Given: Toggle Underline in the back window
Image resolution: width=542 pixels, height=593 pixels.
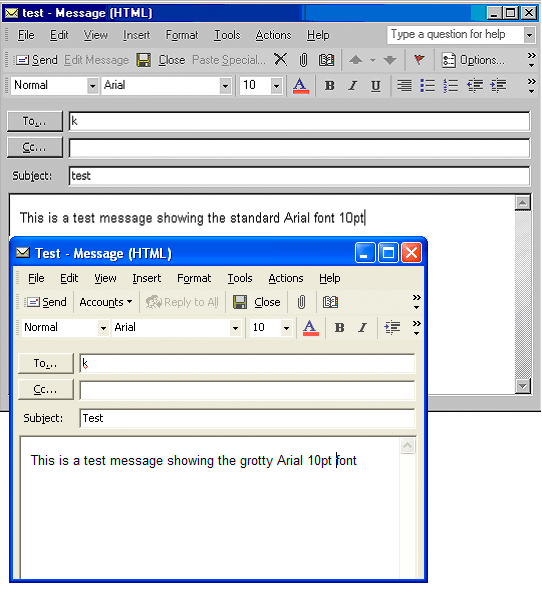Looking at the screenshot, I should [376, 86].
